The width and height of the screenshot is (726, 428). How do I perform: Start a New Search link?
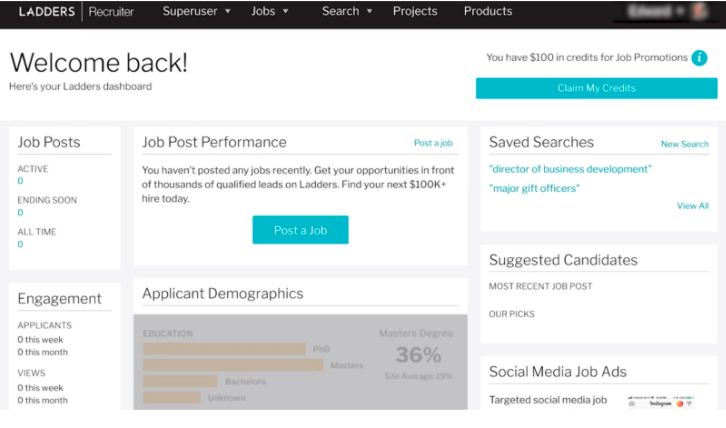684,144
